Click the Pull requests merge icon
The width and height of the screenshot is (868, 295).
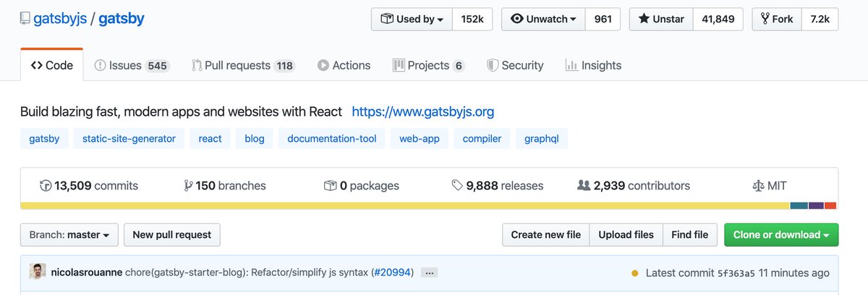click(x=196, y=65)
